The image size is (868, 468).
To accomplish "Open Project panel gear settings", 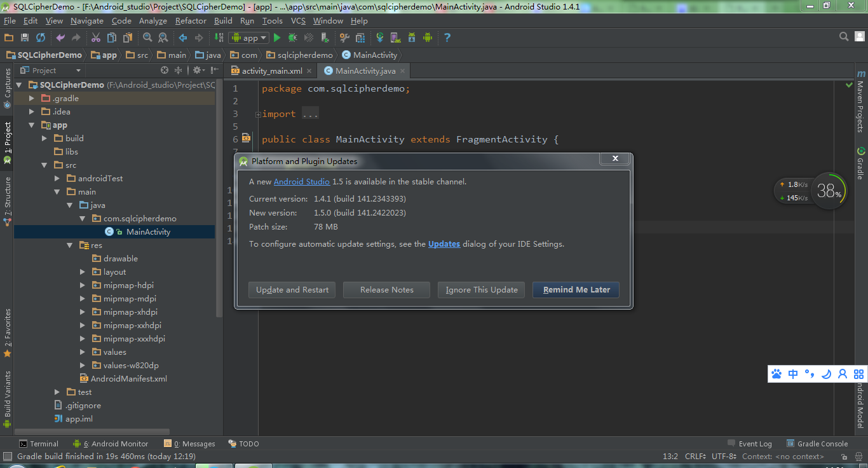I will tap(198, 70).
